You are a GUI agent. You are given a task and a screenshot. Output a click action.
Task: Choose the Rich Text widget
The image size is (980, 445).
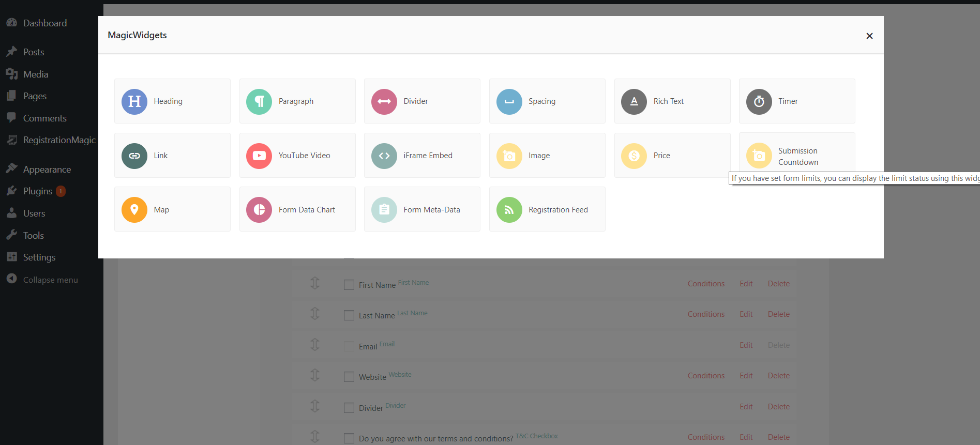point(672,101)
